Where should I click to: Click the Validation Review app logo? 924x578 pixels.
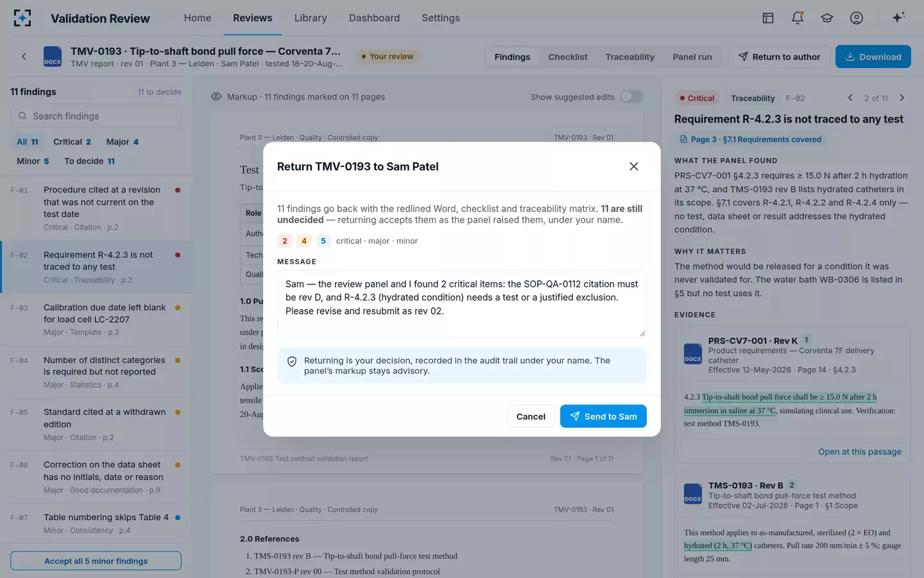tap(22, 18)
